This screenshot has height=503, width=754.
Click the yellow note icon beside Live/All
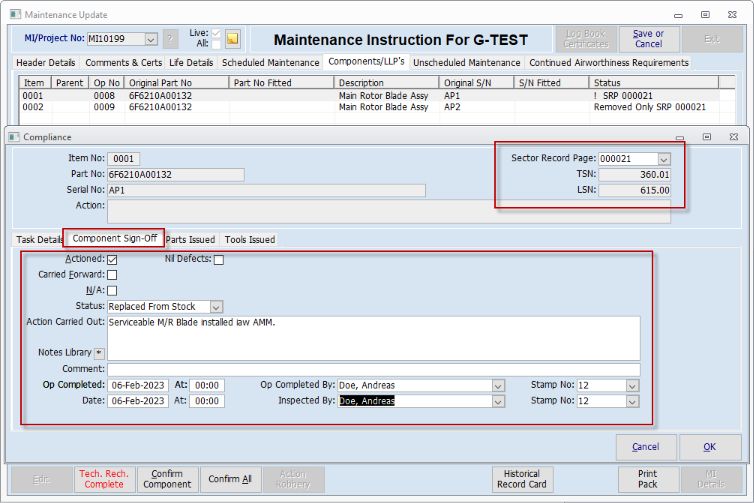(x=232, y=39)
